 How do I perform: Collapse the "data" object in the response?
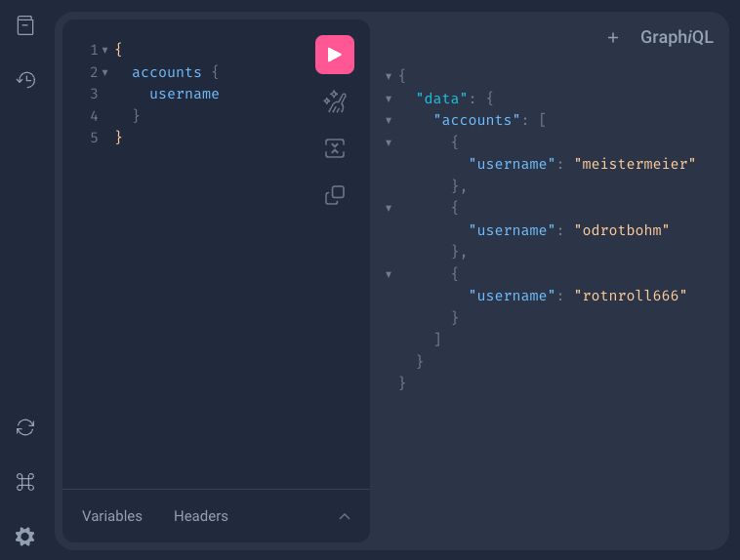[x=389, y=99]
